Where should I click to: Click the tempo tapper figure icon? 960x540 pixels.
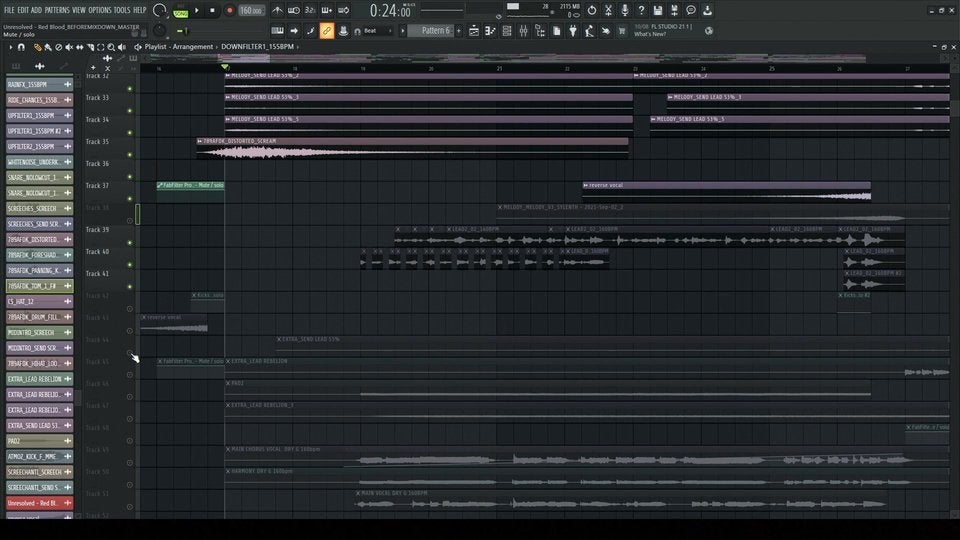[x=589, y=31]
